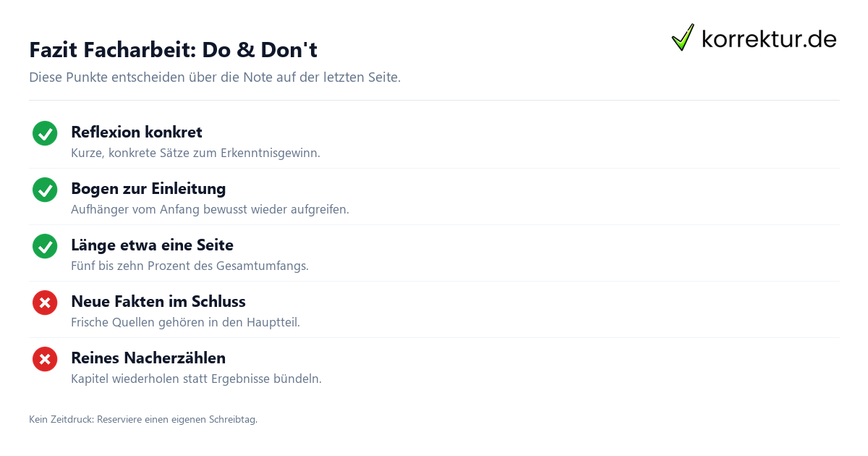Click the title Fazit Facharbeit: Do & Don't
868x456 pixels.
[x=173, y=50]
